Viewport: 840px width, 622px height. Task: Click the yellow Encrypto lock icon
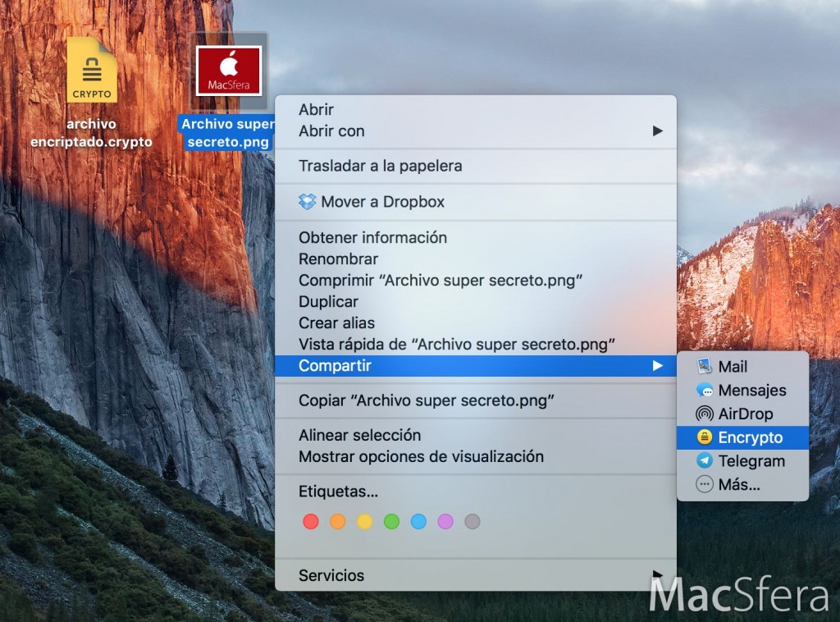[704, 437]
